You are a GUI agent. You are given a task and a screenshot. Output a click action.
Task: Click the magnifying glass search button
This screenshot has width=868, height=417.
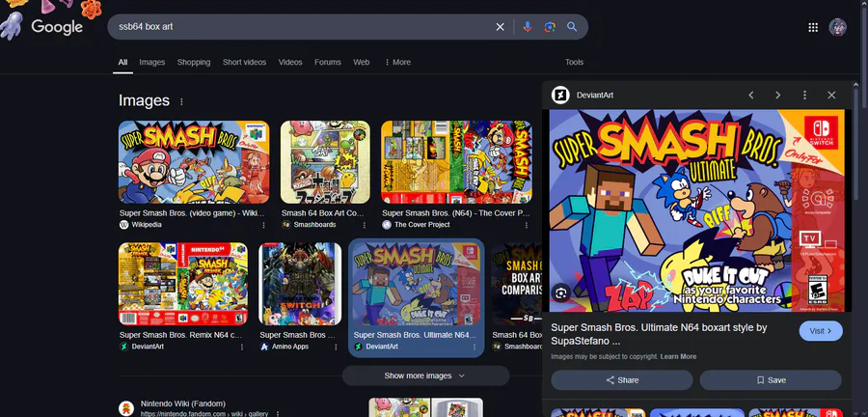click(572, 27)
